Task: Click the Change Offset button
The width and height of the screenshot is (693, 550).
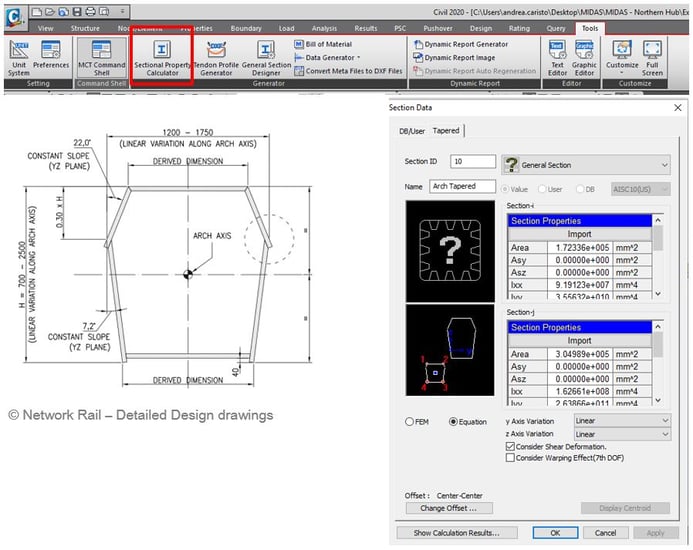Action: point(449,508)
